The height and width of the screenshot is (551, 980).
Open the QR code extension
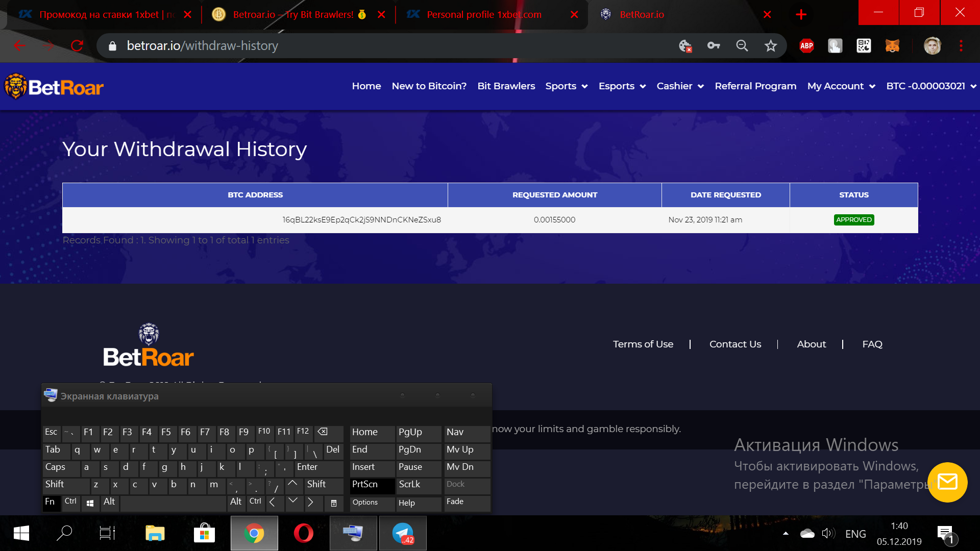pos(864,46)
